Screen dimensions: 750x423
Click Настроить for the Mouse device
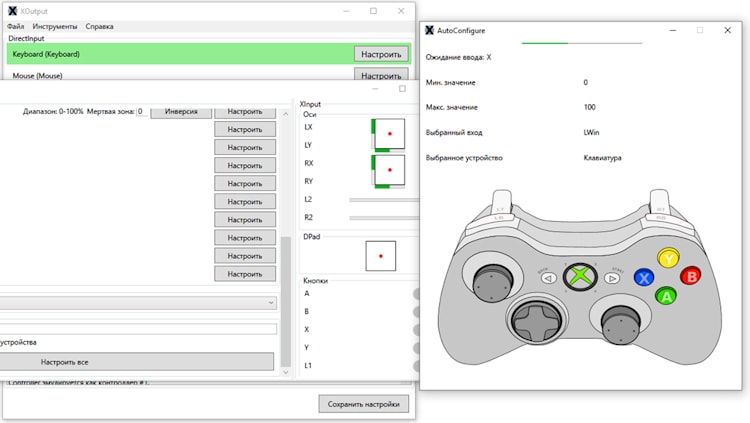(x=381, y=75)
